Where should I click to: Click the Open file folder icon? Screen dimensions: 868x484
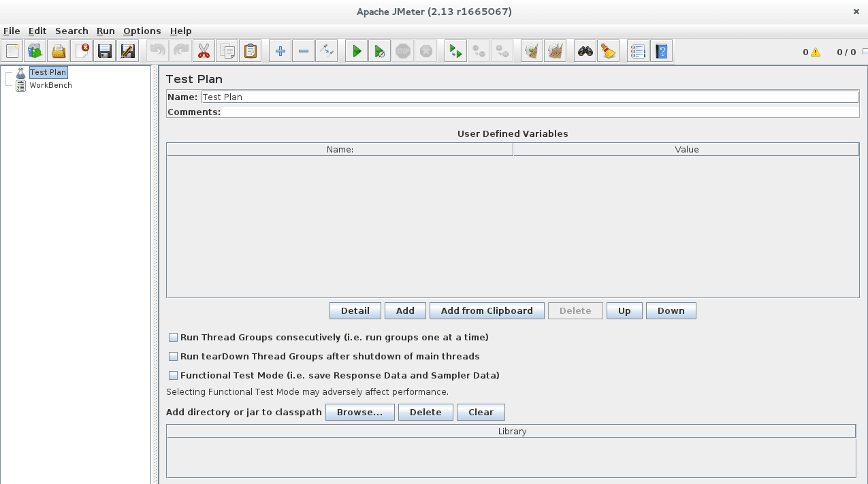[59, 51]
